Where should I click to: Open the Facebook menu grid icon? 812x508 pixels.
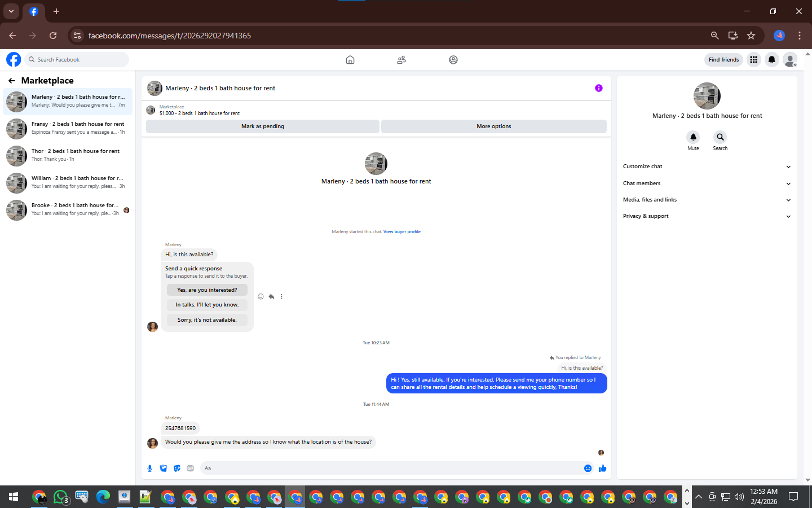(x=753, y=59)
